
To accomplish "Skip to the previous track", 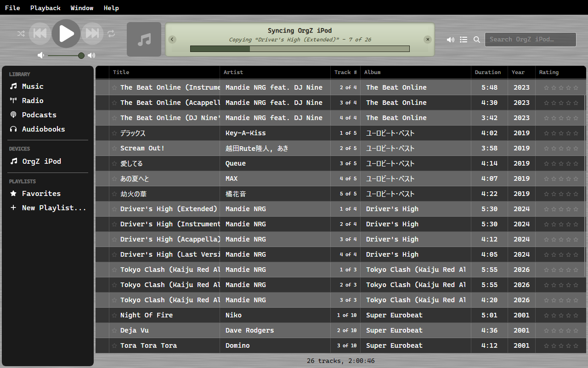I will [x=40, y=34].
